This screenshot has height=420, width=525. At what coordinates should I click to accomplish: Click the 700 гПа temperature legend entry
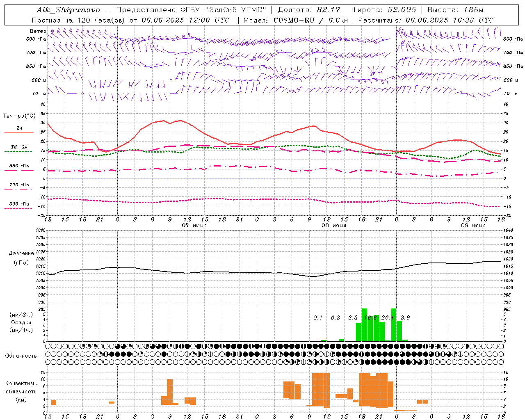click(19, 185)
